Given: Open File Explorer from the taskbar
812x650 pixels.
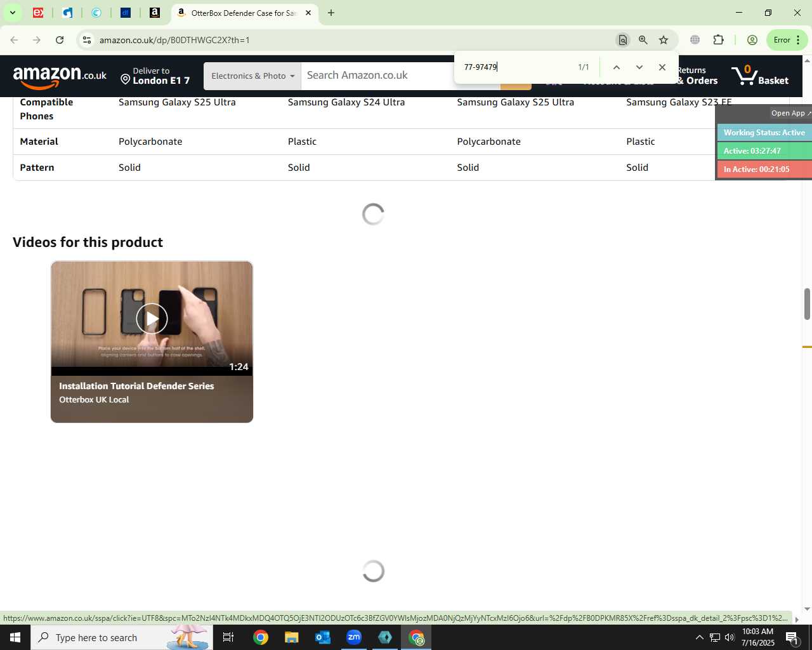Looking at the screenshot, I should click(x=291, y=637).
